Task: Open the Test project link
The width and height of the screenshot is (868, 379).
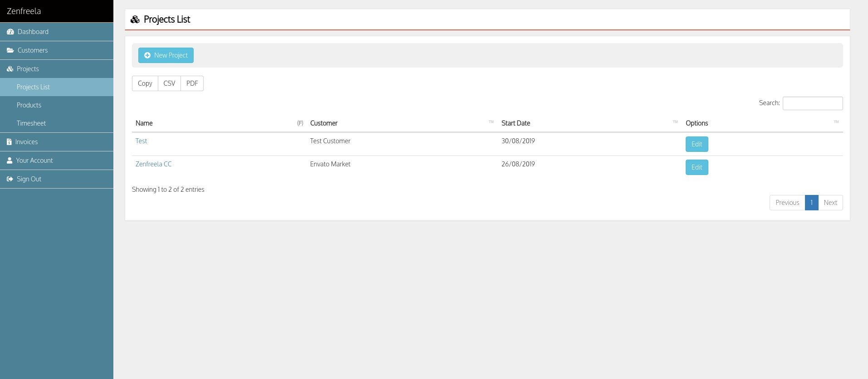Action: pos(141,141)
